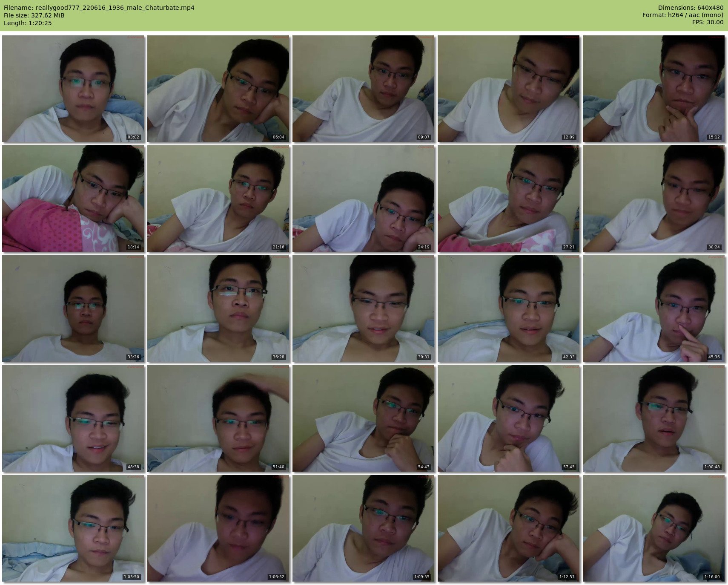Viewport: 728px width, 585px height.
Task: Click the FPS 30.00 text
Action: click(x=707, y=23)
